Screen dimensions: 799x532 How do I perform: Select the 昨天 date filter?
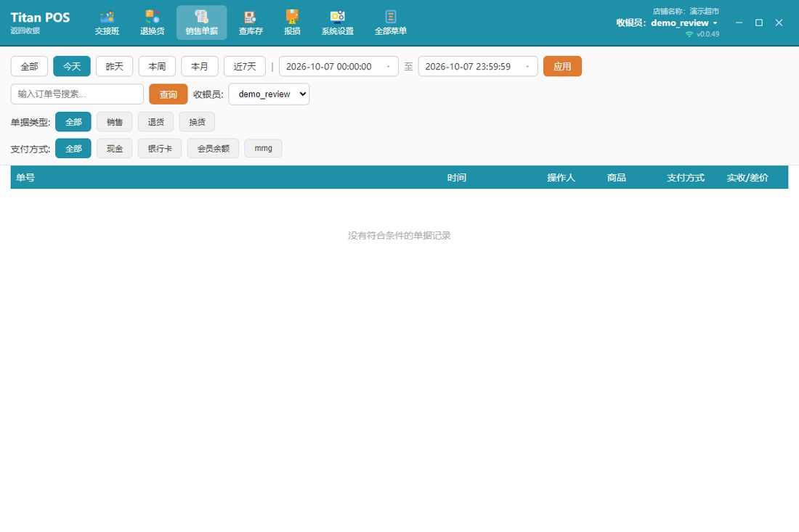coord(115,66)
